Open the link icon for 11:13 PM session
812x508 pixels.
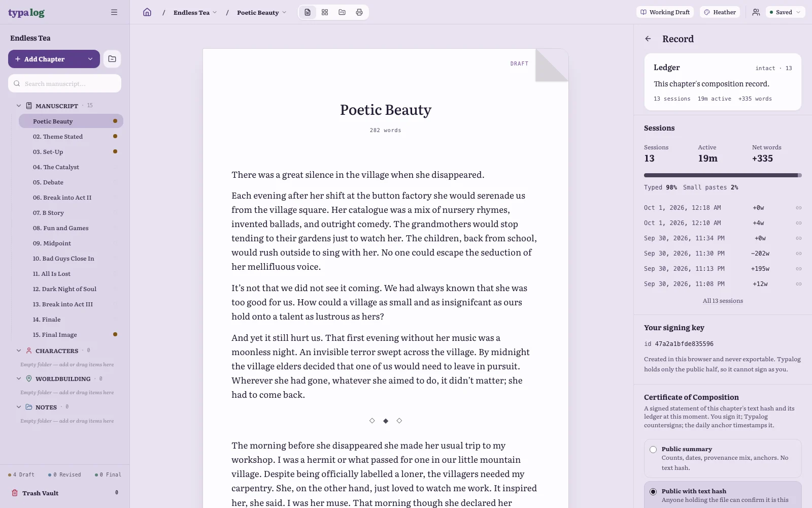[798, 269]
